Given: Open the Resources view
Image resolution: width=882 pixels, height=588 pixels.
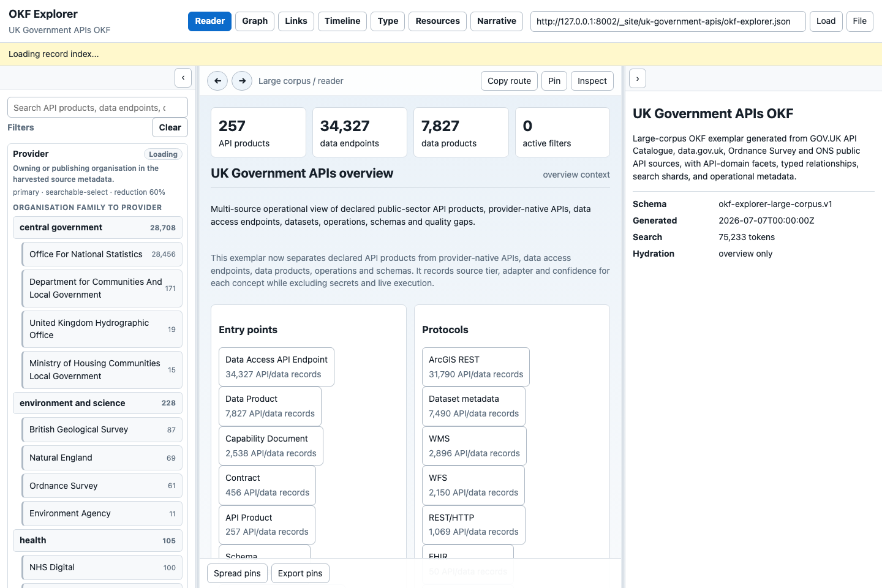Looking at the screenshot, I should 437,21.
